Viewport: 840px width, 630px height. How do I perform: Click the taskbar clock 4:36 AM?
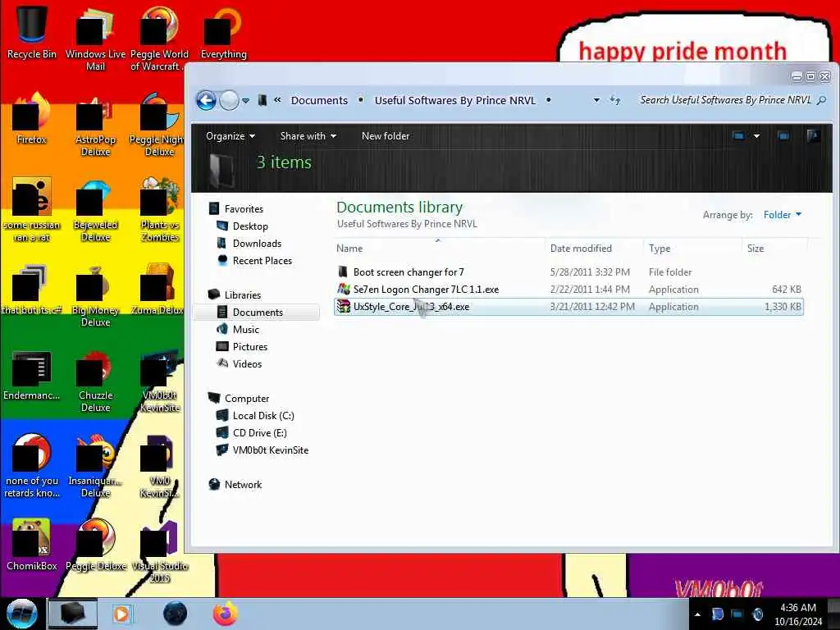pos(798,614)
